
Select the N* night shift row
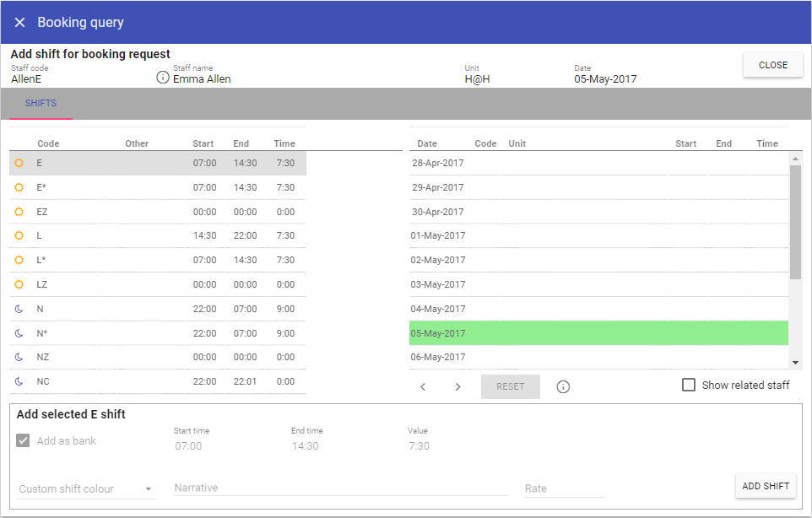click(158, 333)
